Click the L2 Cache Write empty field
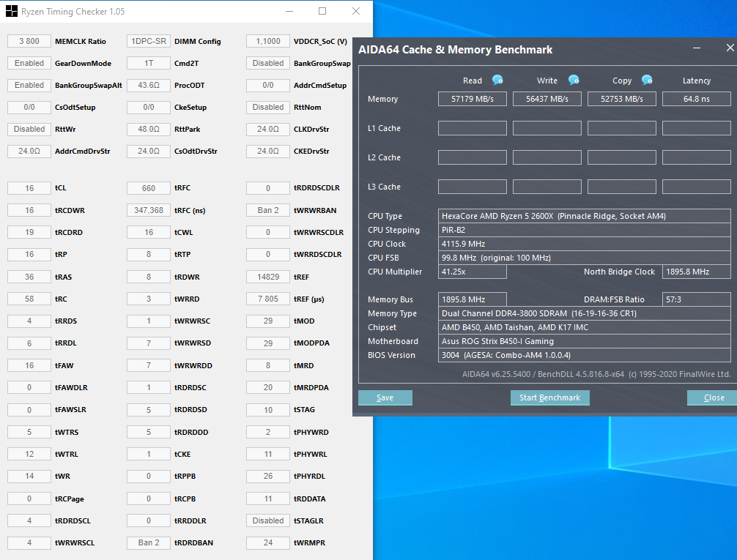Screen dimensions: 737x560 tap(547, 157)
